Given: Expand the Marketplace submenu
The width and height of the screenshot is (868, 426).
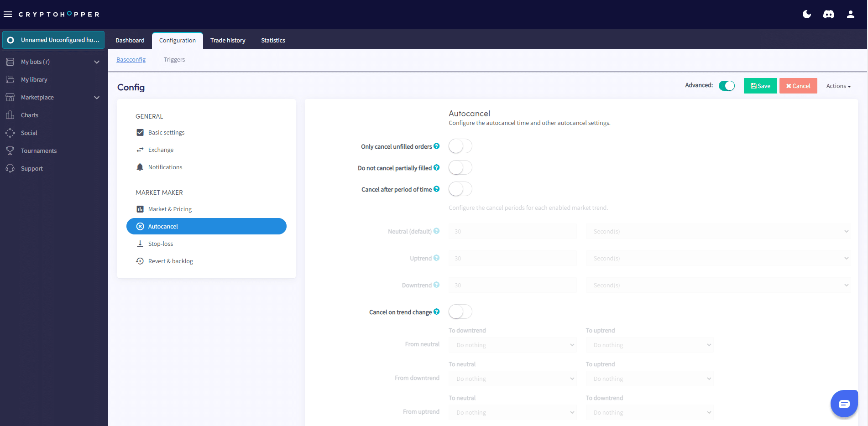Looking at the screenshot, I should coord(97,98).
